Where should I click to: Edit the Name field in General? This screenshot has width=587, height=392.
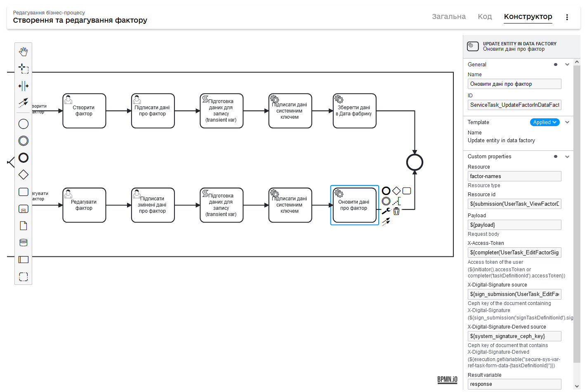point(514,84)
